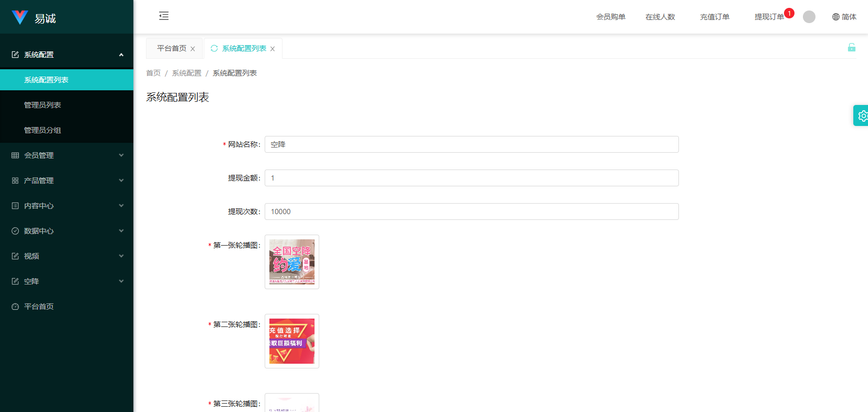Switch to the 平台首页 tab
The image size is (868, 412).
(x=171, y=48)
